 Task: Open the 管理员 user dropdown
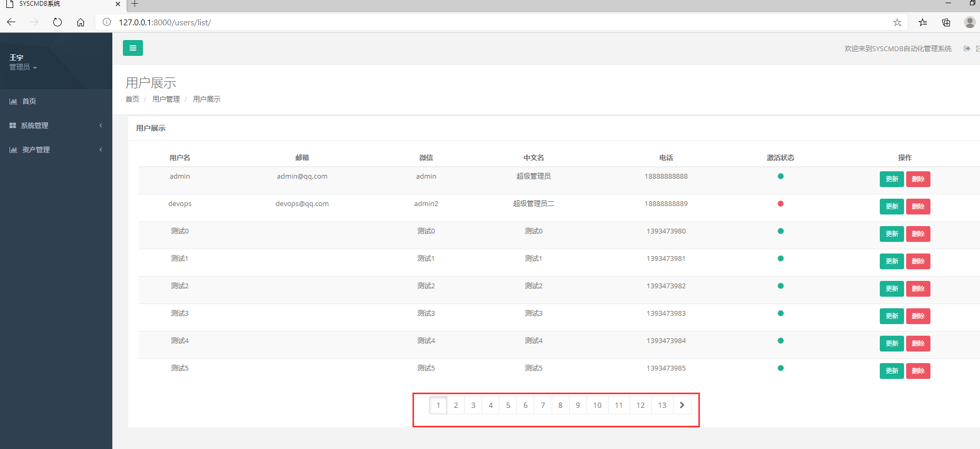[23, 67]
